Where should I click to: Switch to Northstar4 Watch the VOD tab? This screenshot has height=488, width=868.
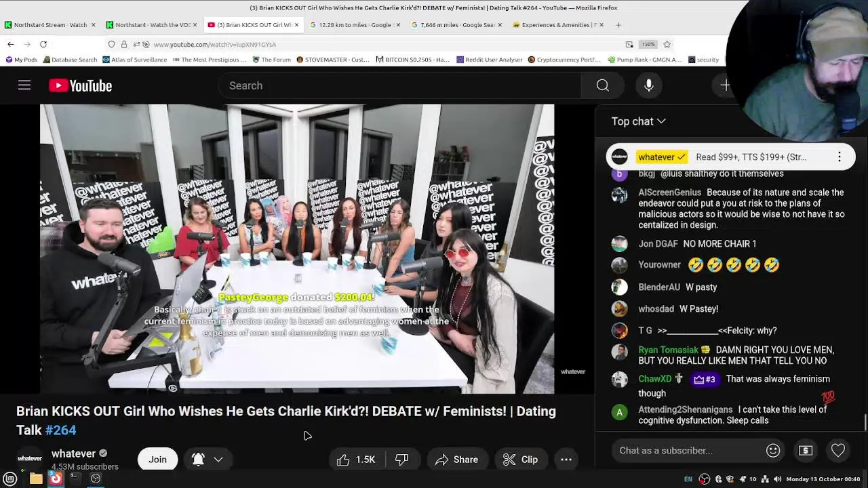(152, 25)
